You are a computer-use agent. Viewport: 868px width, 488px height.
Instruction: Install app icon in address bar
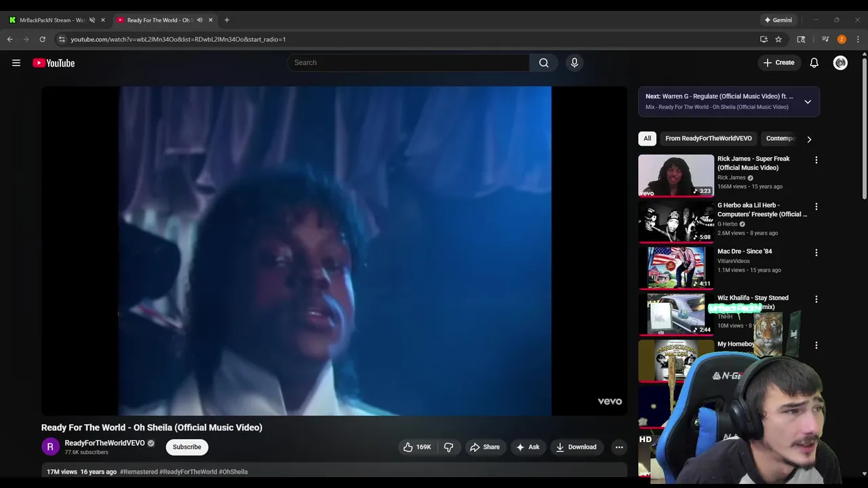(x=764, y=39)
